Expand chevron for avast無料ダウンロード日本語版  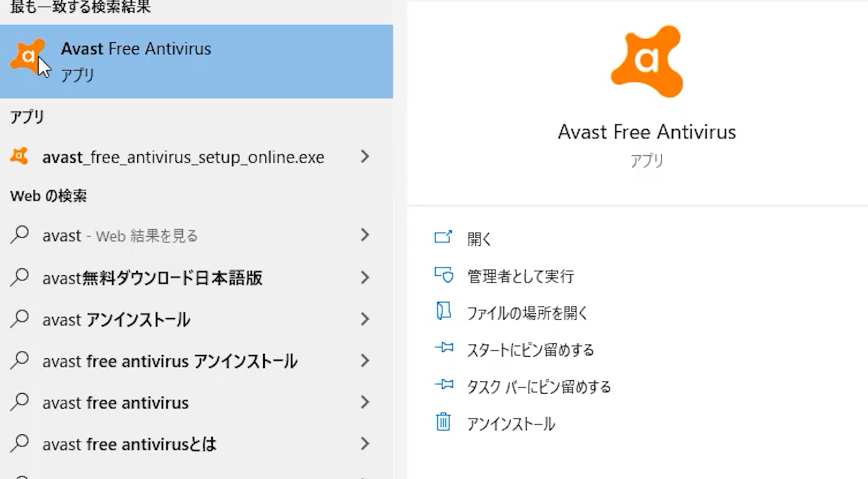pos(365,277)
